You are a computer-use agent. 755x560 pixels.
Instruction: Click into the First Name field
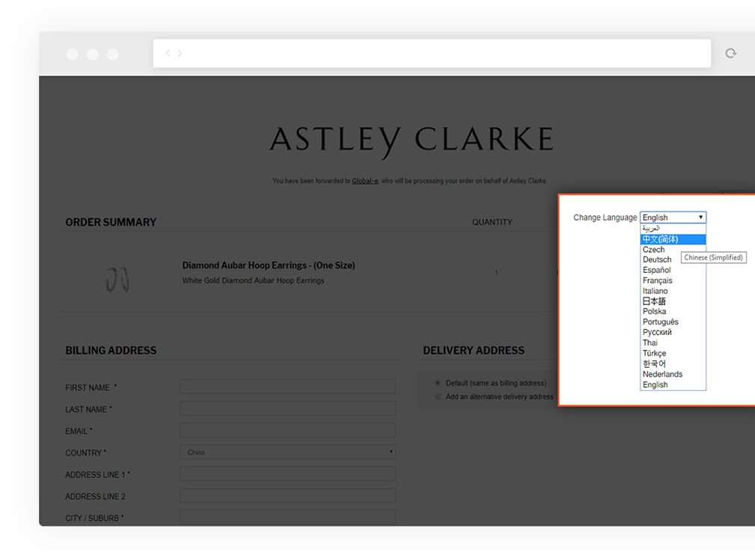(x=288, y=387)
